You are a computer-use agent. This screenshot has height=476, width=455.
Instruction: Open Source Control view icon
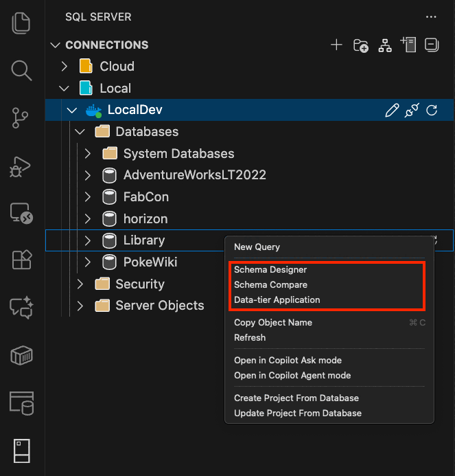point(22,117)
